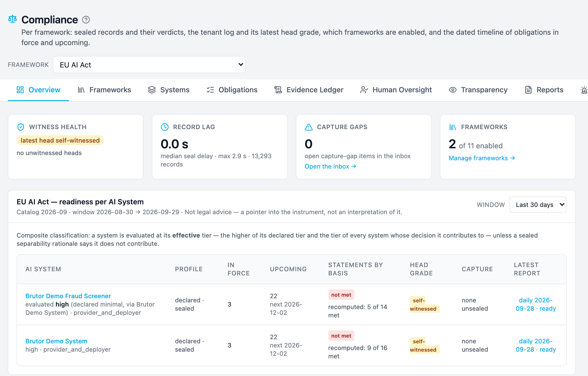The height and width of the screenshot is (376, 588).
Task: Open the Framework dropdown showing EU AI Act
Action: (149, 65)
